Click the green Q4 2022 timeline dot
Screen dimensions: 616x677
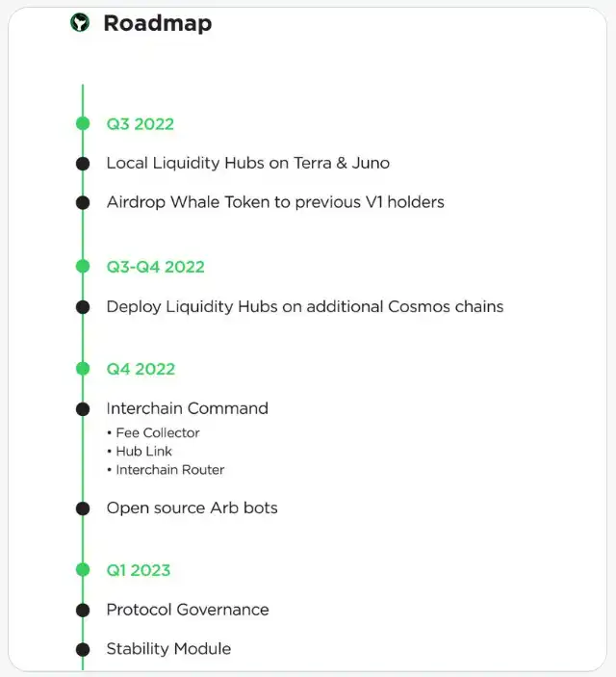pos(83,369)
